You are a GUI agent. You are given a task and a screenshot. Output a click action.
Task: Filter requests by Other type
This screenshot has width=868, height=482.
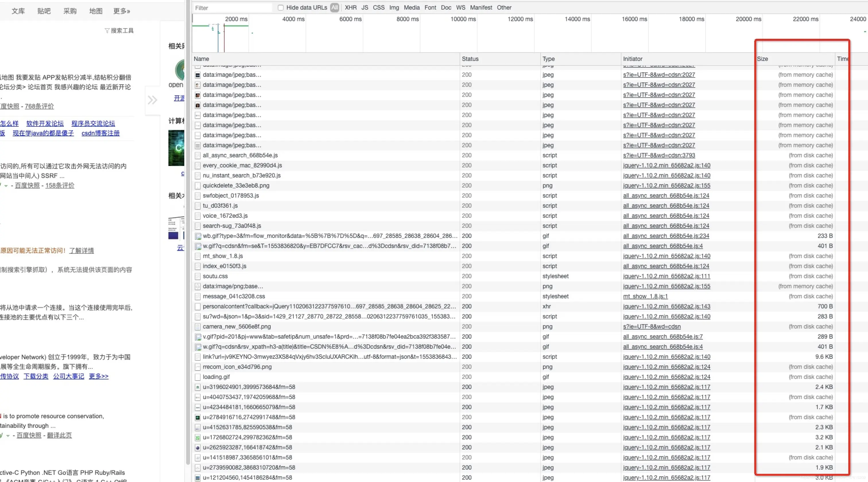point(504,7)
